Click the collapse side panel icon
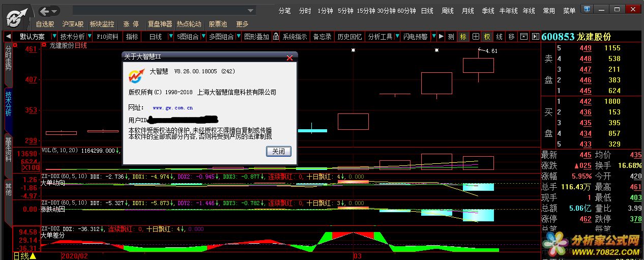Image resolution: width=644 pixels, height=260 pixels. point(535,37)
